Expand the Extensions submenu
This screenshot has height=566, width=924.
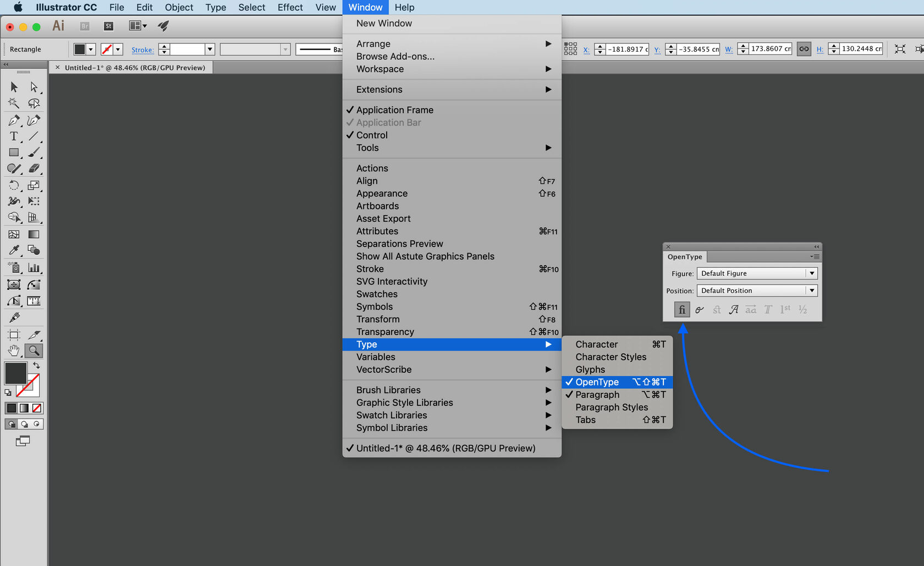click(452, 90)
